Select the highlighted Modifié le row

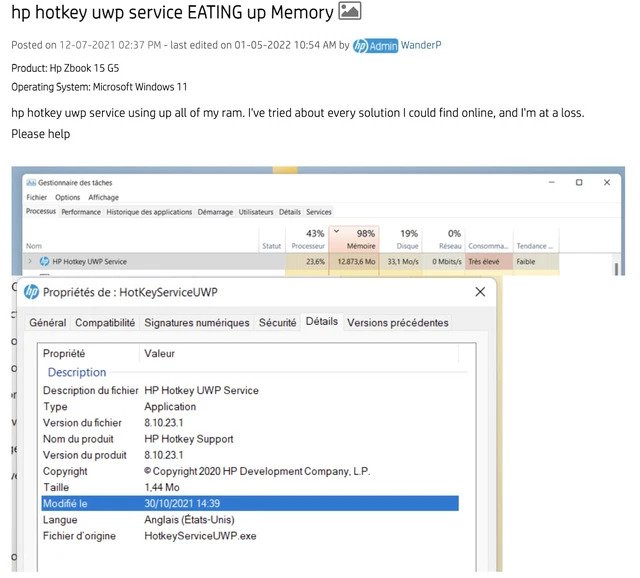click(250, 503)
